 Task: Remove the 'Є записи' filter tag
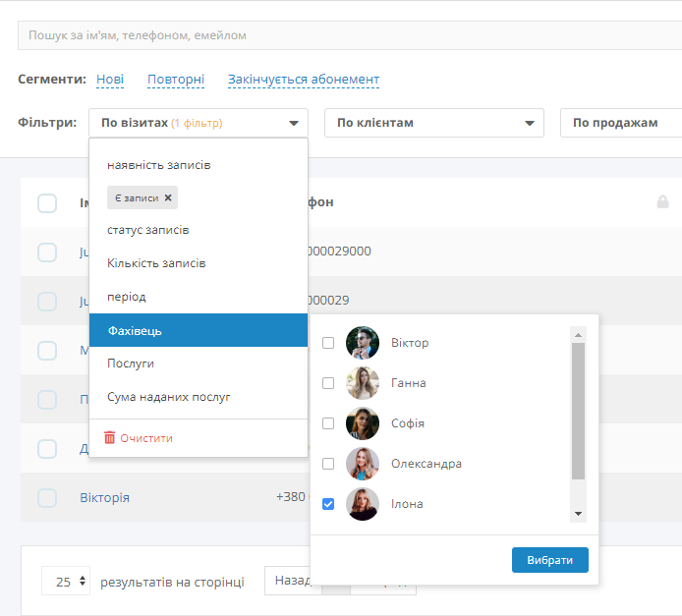coord(168,197)
